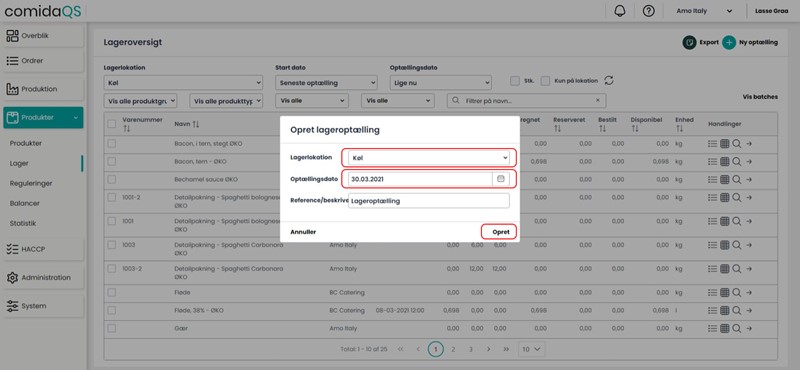Screen dimensions: 800x370
Task: Toggle the Stk. checkbox
Action: 515,81
